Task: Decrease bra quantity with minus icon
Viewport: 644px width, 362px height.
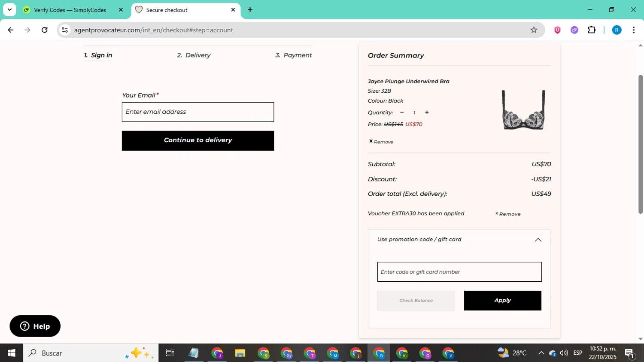Action: [402, 113]
